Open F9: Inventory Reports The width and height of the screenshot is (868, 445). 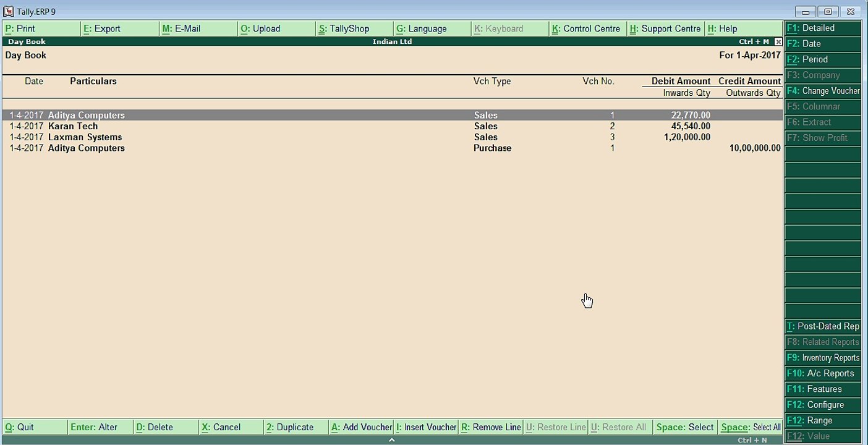pyautogui.click(x=822, y=358)
